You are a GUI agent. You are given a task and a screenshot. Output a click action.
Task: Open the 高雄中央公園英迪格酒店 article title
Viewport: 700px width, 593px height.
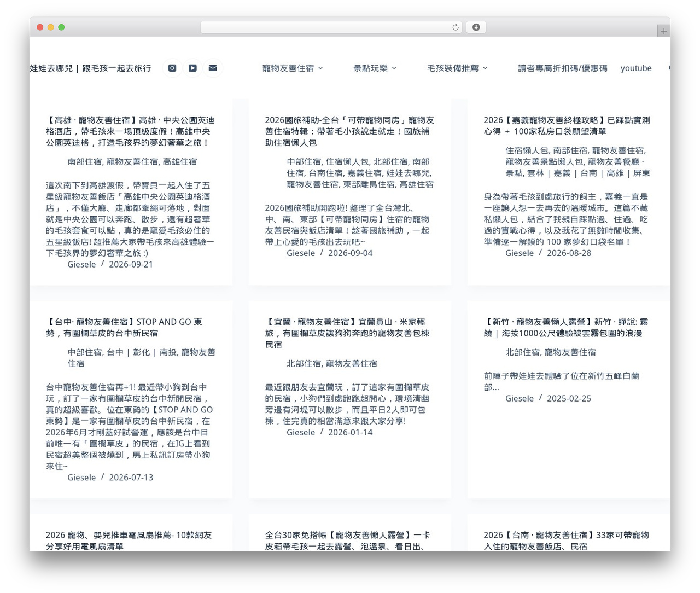pos(130,131)
